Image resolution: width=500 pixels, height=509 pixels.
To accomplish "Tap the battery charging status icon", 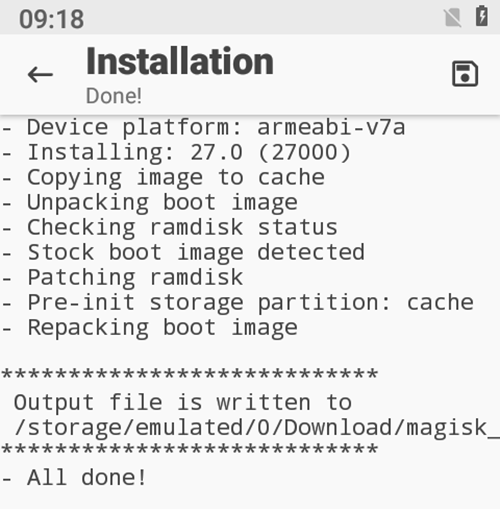I will (x=482, y=16).
